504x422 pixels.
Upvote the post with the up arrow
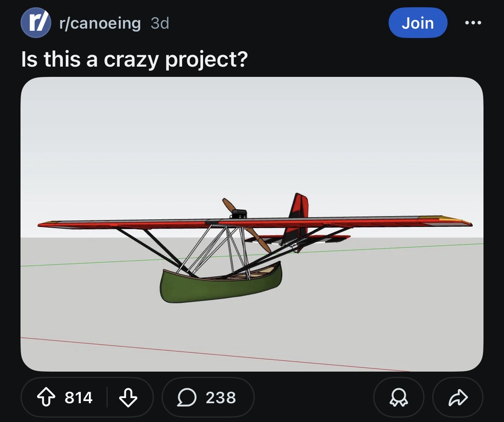click(45, 398)
